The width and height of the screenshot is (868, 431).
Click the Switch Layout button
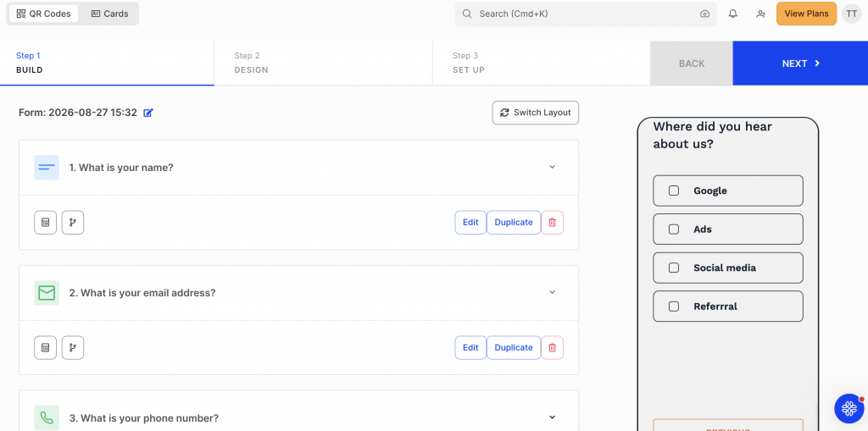coord(536,113)
